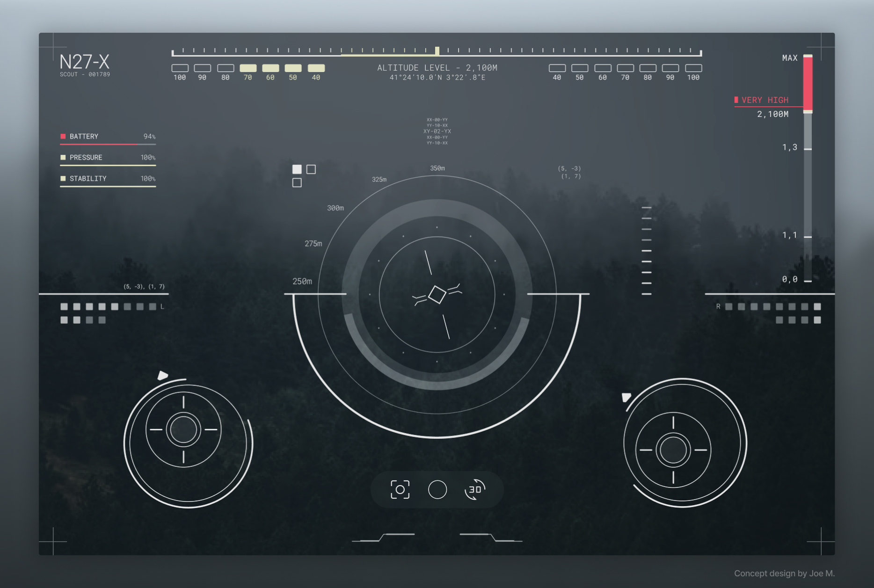Image resolution: width=874 pixels, height=588 pixels.
Task: Click the (5, -3) coordinates near top right
Action: pos(569,168)
